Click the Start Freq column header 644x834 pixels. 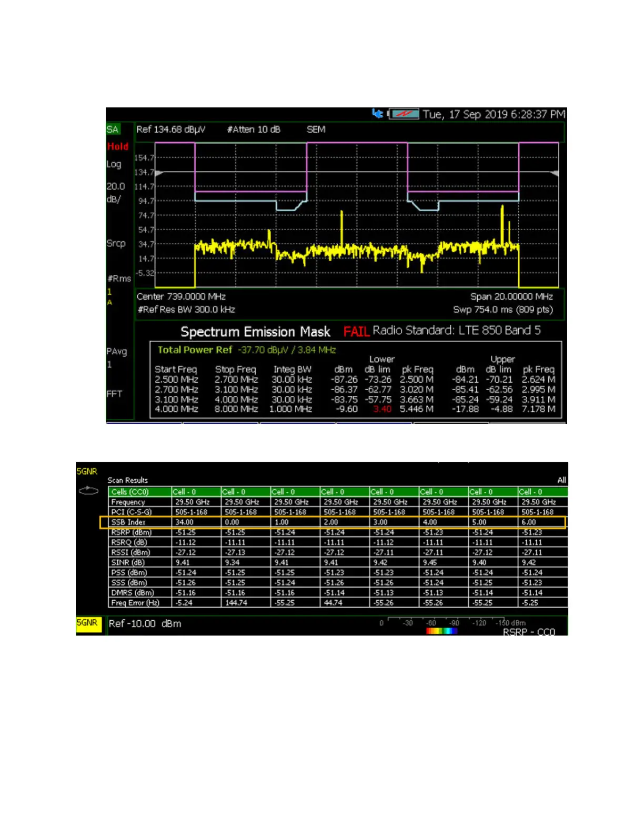click(x=176, y=370)
